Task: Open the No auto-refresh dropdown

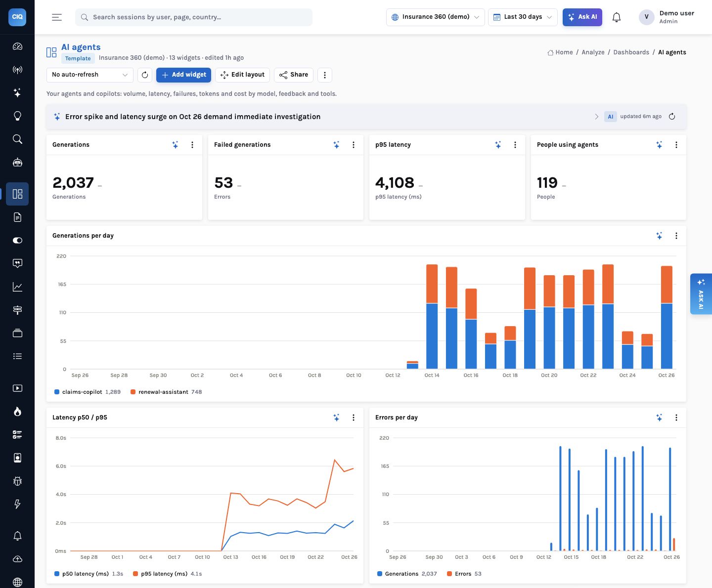Action: 90,75
